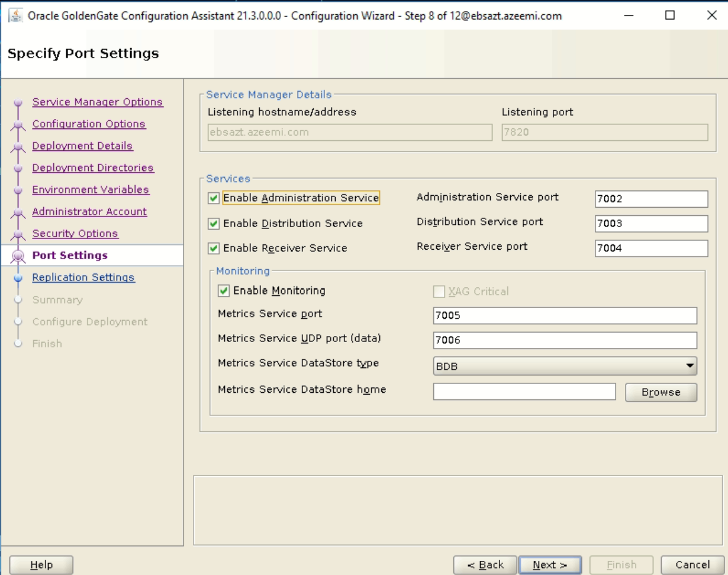Open Deployment Details step

pos(82,146)
